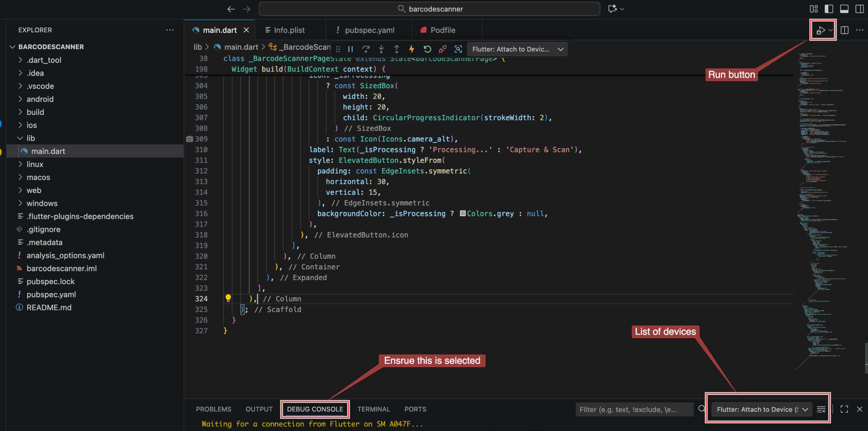Expand the ios folder in the explorer
Screen dimensions: 868x431
pos(32,125)
